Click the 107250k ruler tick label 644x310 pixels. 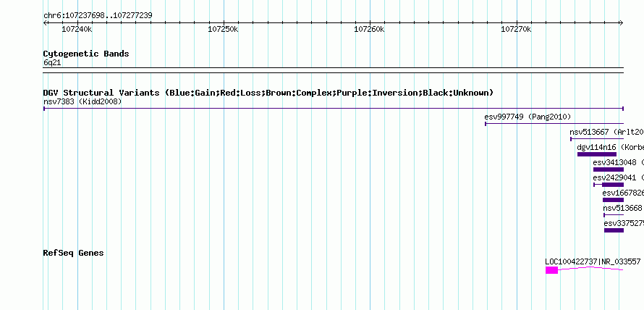point(223,29)
